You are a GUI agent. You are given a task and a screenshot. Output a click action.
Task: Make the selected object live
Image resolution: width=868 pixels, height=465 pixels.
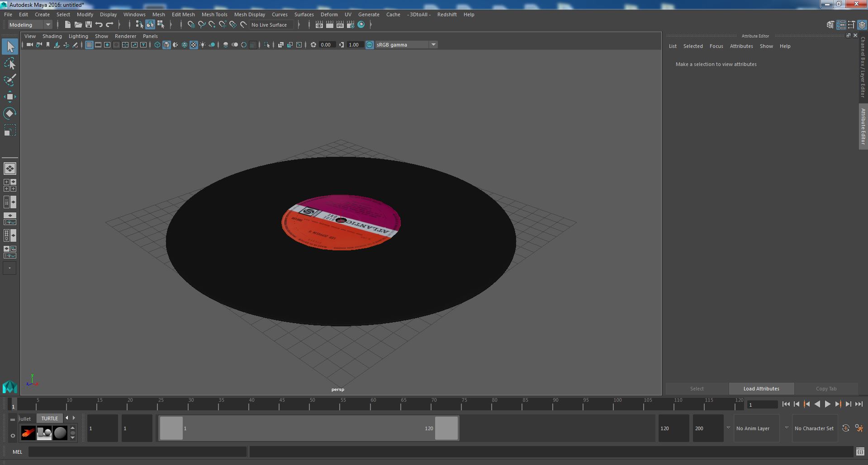tap(243, 25)
